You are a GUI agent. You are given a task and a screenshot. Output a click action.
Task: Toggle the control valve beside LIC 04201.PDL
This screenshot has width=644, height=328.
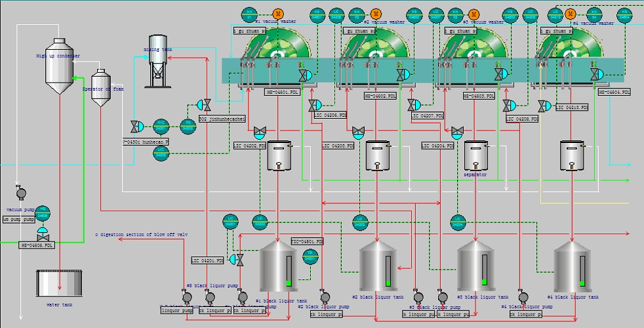239,260
